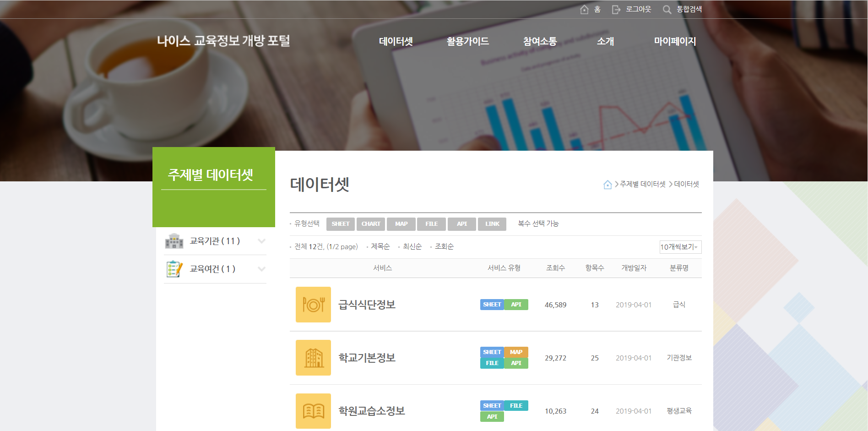Click 항목수 column header

click(595, 268)
